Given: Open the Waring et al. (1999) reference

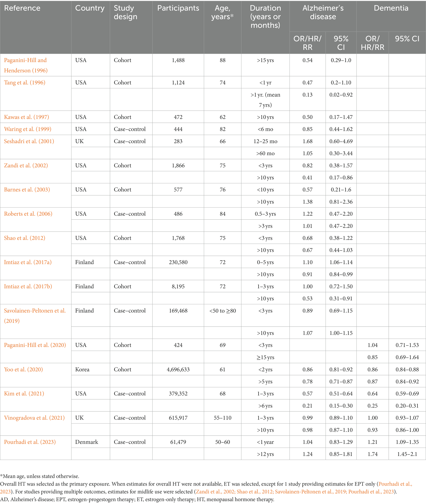Looking at the screenshot, I should pos(28,129).
